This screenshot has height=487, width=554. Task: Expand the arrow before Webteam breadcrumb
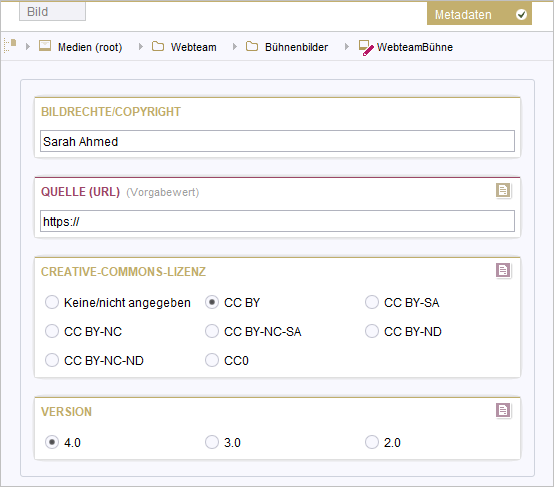(x=141, y=46)
